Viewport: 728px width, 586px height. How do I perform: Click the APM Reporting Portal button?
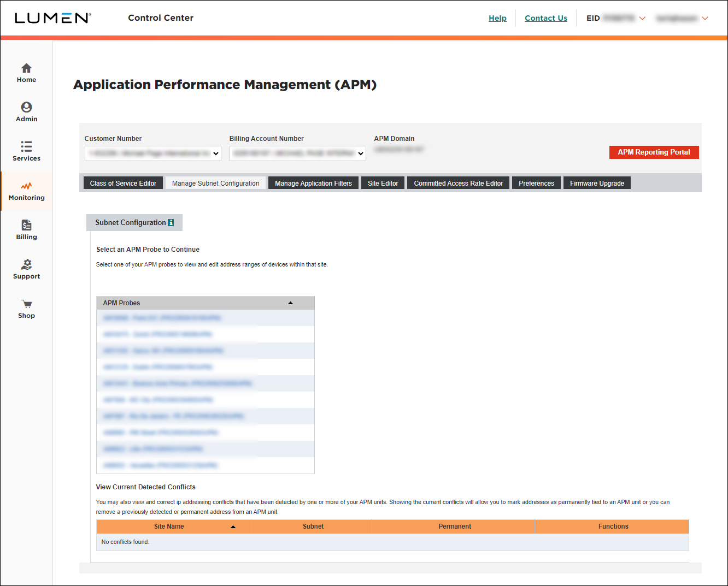(654, 152)
